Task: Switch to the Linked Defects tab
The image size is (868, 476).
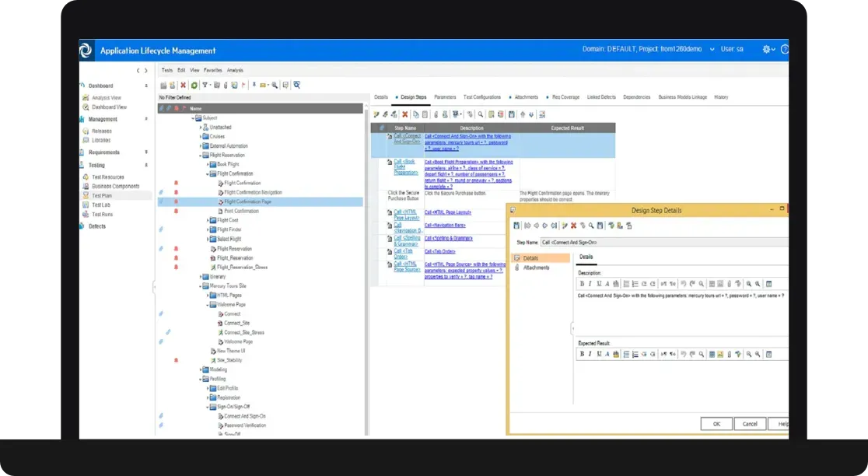Action: [x=601, y=97]
